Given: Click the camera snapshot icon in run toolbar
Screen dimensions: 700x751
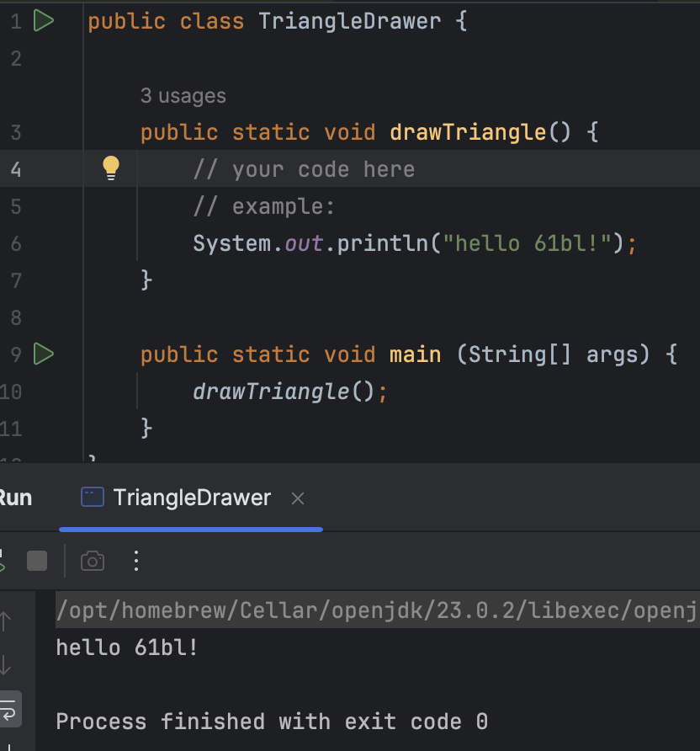Looking at the screenshot, I should tap(93, 561).
